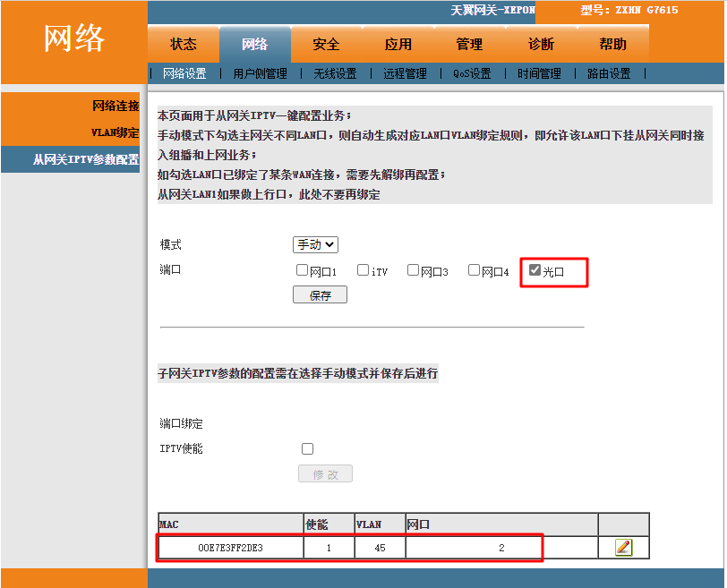The height and width of the screenshot is (588, 727).
Task: Click the 使能 column header
Action: 329,524
